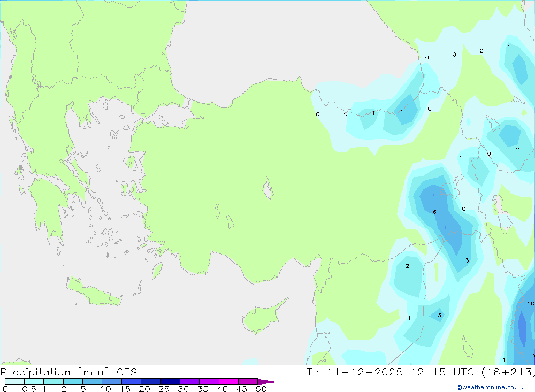535x392 pixels.
Task: Click the above-50 mm arrow tip of legend
Action: tap(267, 382)
